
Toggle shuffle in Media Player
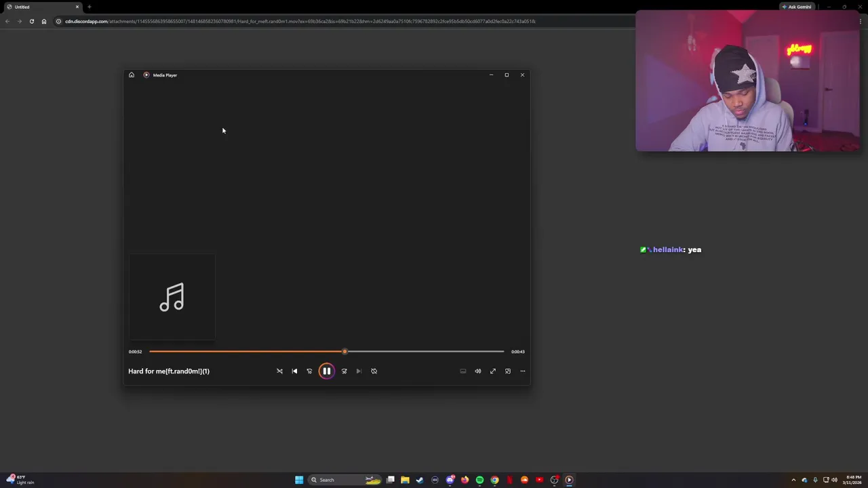[279, 371]
